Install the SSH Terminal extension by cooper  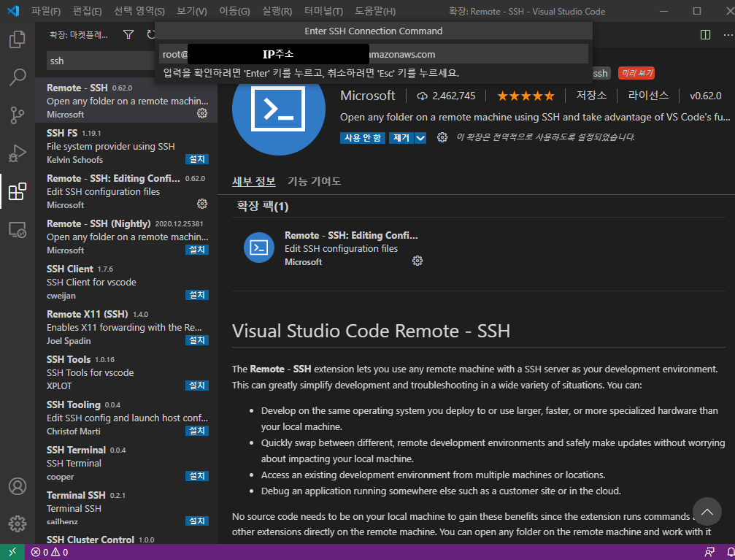coord(197,475)
